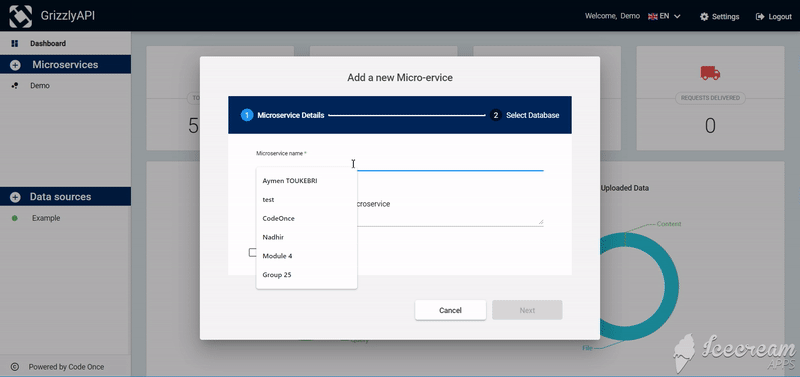
Task: Tick the checkbox below the description
Action: coord(252,252)
